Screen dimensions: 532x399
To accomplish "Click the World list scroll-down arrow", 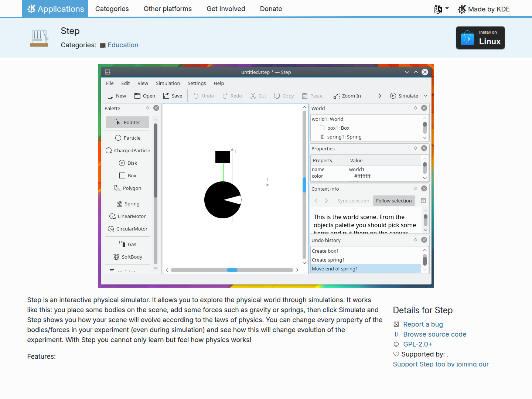I will pos(425,138).
